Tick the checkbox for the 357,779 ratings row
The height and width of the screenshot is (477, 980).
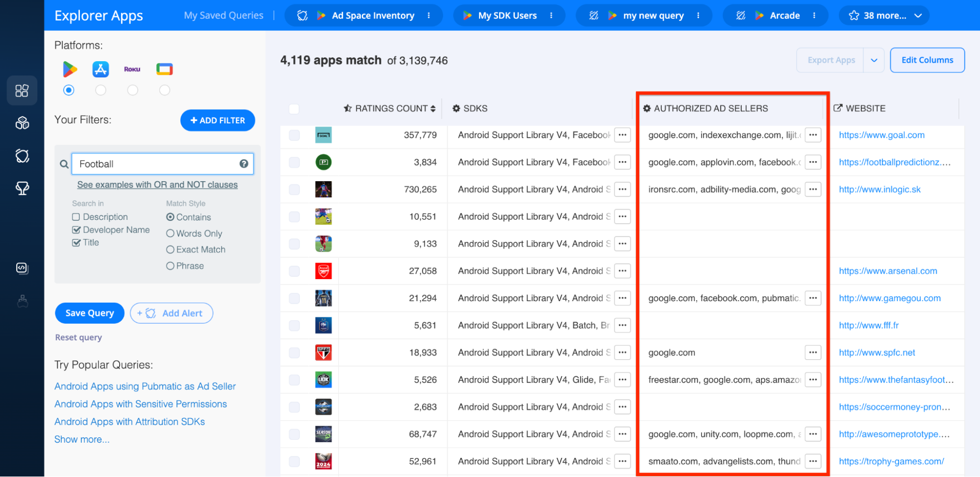294,135
